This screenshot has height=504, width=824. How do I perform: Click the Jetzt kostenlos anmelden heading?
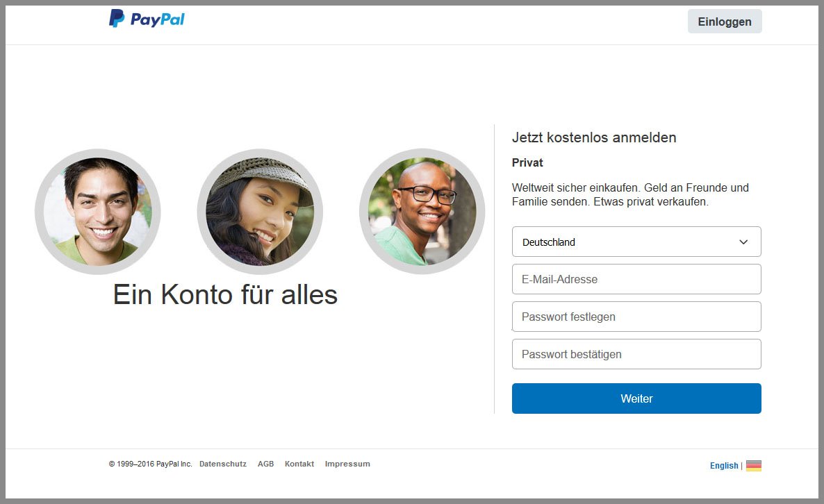coord(593,137)
